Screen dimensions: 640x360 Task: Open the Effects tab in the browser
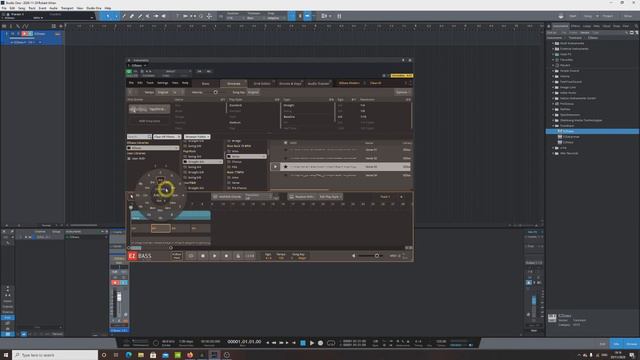576,26
